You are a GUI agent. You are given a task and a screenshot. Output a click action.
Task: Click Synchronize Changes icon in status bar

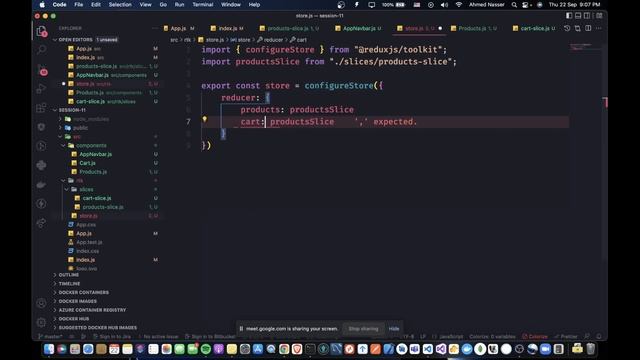coord(72,337)
